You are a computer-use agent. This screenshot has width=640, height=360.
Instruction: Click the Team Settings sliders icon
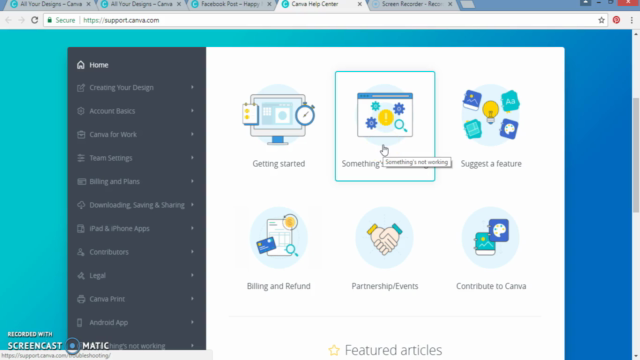(x=80, y=158)
